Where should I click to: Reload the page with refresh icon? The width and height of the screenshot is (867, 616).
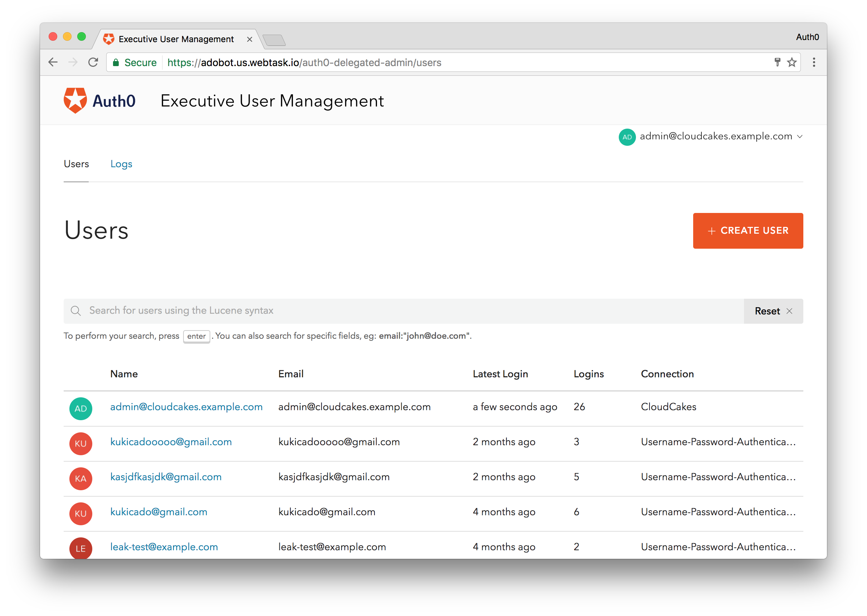93,62
